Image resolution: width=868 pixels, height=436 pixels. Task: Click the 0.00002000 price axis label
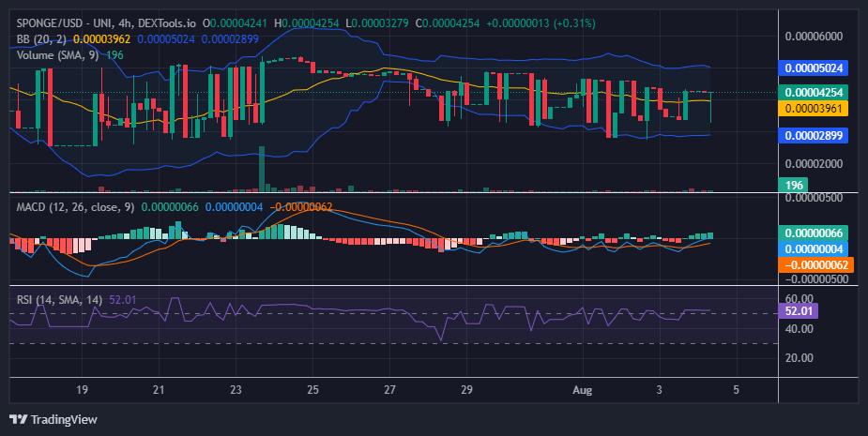click(x=814, y=164)
